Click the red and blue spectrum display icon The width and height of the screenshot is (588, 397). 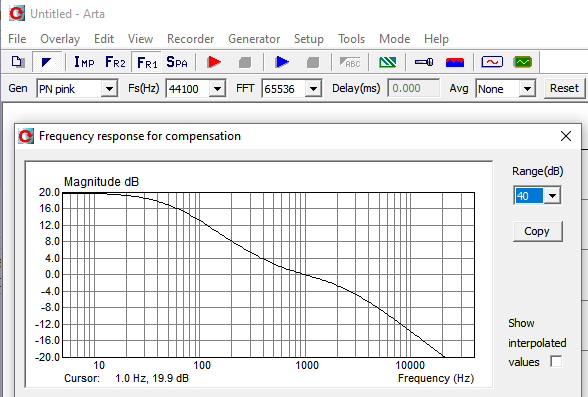(x=455, y=62)
